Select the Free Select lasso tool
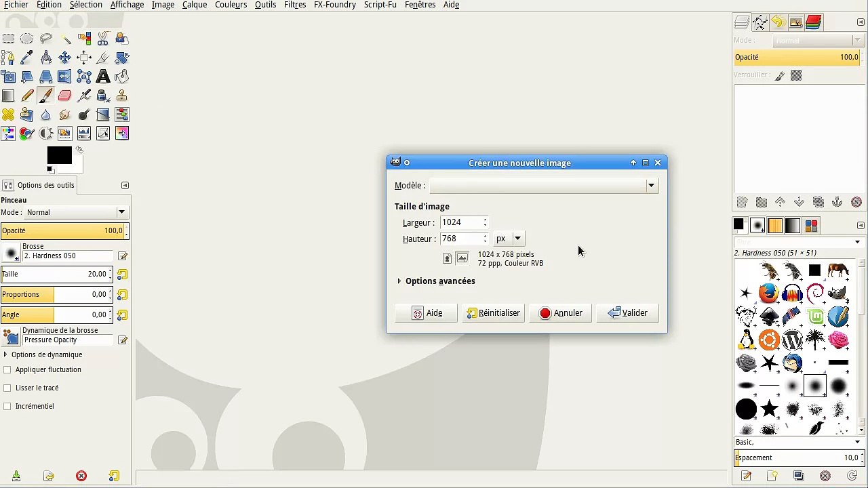The width and height of the screenshot is (868, 488). [x=46, y=39]
